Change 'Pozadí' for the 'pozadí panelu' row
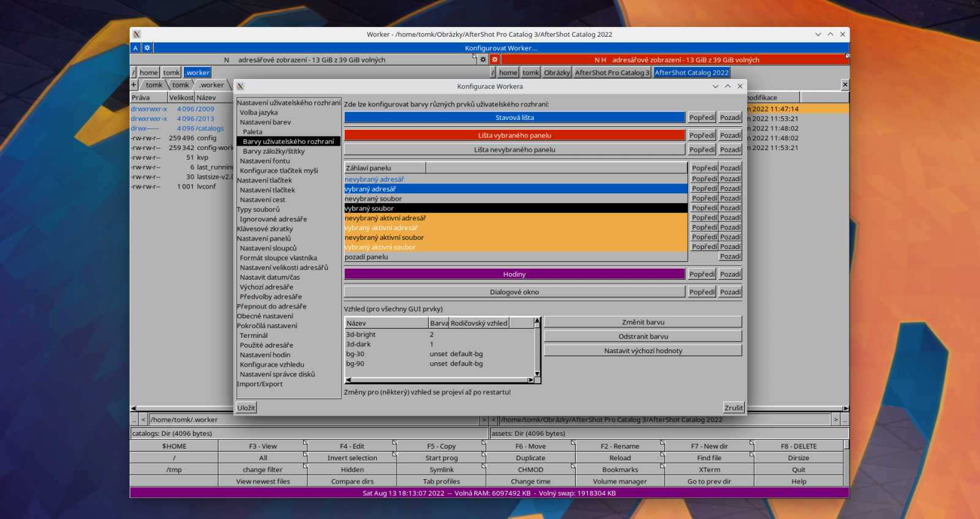Viewport: 980px width, 519px height. point(730,256)
